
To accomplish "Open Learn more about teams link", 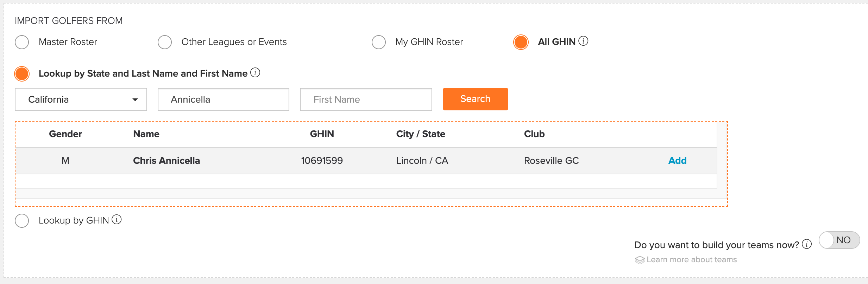I will coord(692,260).
